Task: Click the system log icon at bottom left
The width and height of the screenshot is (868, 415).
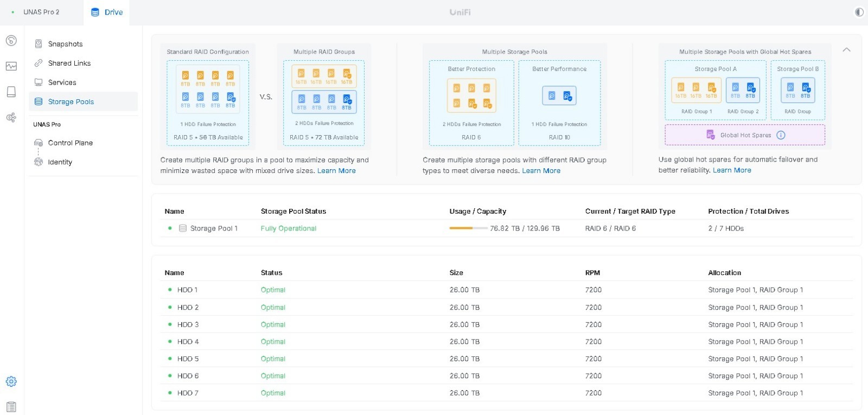Action: (11, 407)
